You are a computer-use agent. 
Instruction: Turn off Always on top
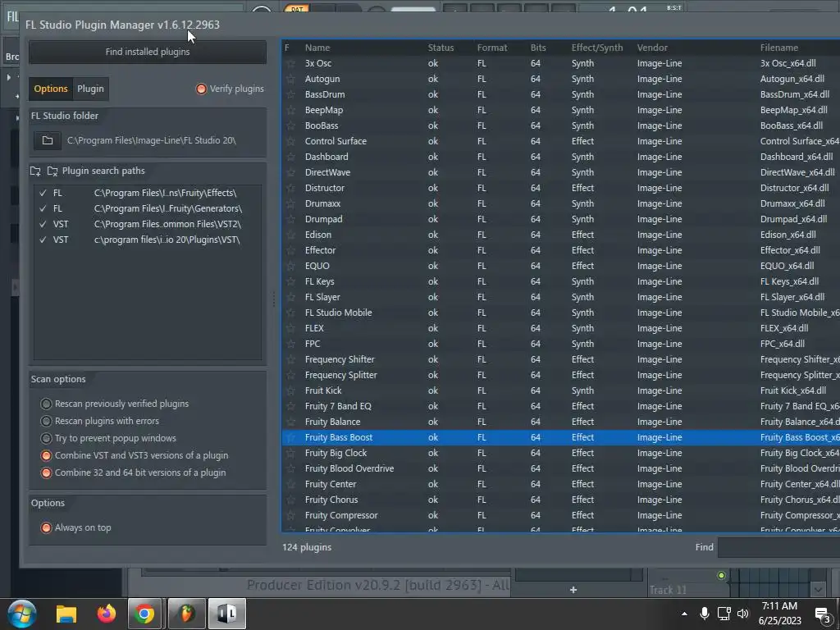point(76,527)
